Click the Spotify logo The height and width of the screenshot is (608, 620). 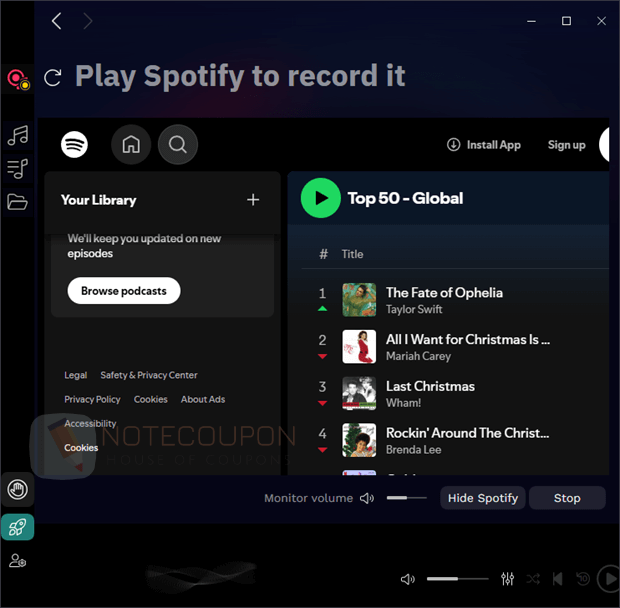click(74, 145)
